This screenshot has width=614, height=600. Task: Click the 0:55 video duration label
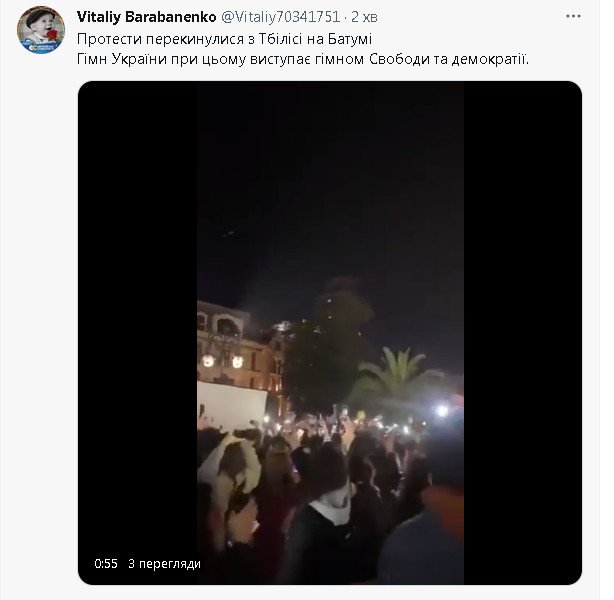106,564
